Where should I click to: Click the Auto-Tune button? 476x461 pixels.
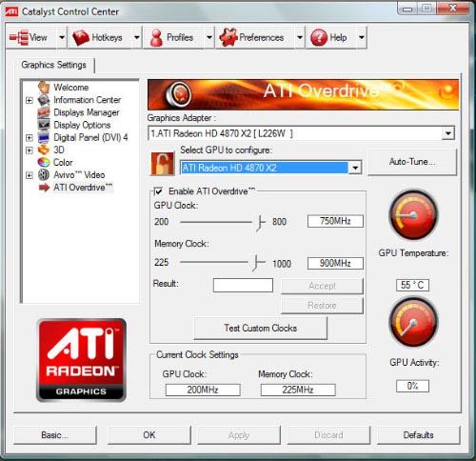[412, 162]
